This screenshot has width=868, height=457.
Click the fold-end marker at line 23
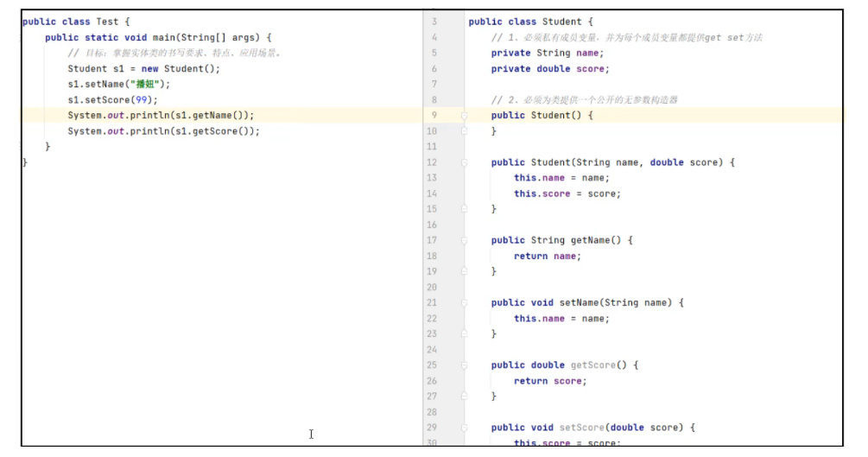tap(464, 333)
